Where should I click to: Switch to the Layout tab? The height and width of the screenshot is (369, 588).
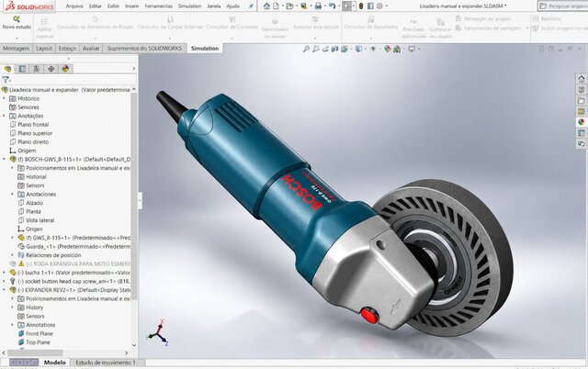pyautogui.click(x=44, y=49)
